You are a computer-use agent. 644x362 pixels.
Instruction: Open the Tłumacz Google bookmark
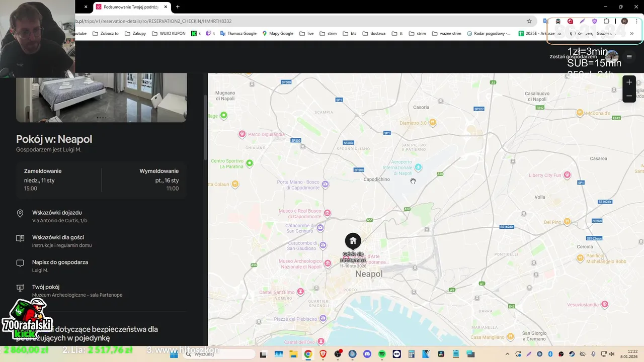click(x=238, y=34)
